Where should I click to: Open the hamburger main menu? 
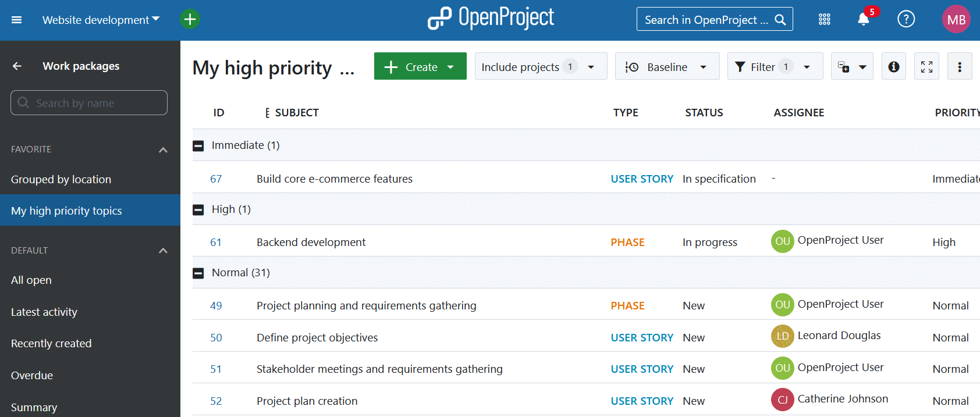[16, 20]
